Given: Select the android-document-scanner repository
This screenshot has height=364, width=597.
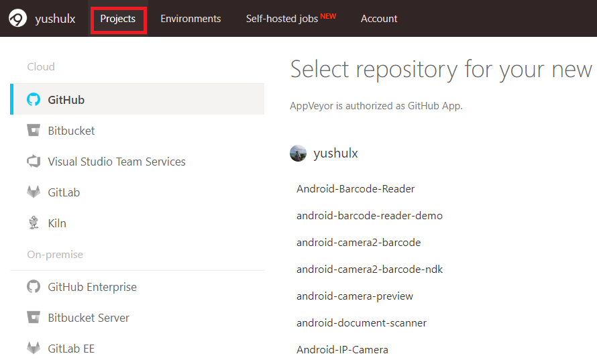Looking at the screenshot, I should click(x=362, y=323).
